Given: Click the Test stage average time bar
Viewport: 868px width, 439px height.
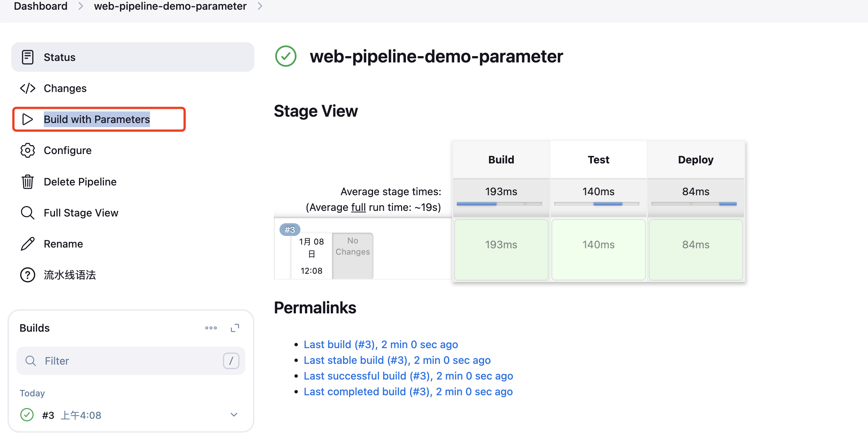Looking at the screenshot, I should point(597,204).
